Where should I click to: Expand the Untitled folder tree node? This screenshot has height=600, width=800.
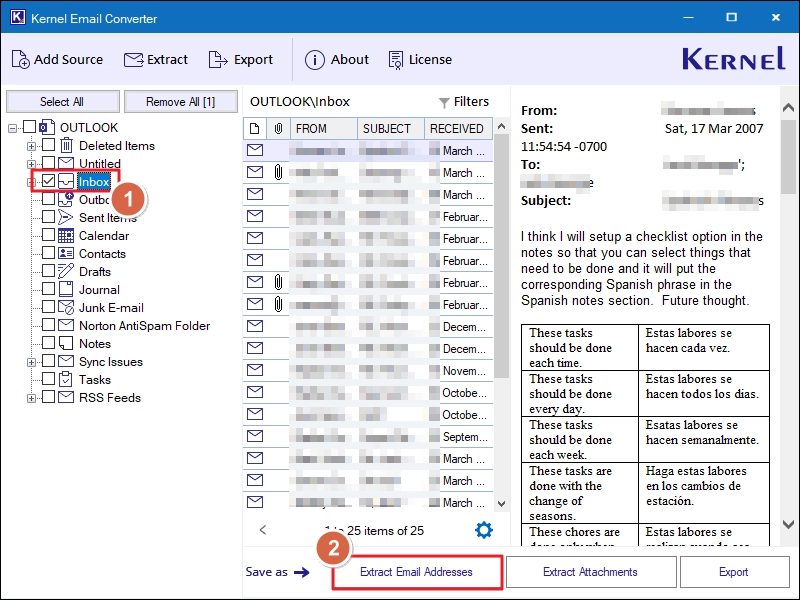[x=31, y=164]
